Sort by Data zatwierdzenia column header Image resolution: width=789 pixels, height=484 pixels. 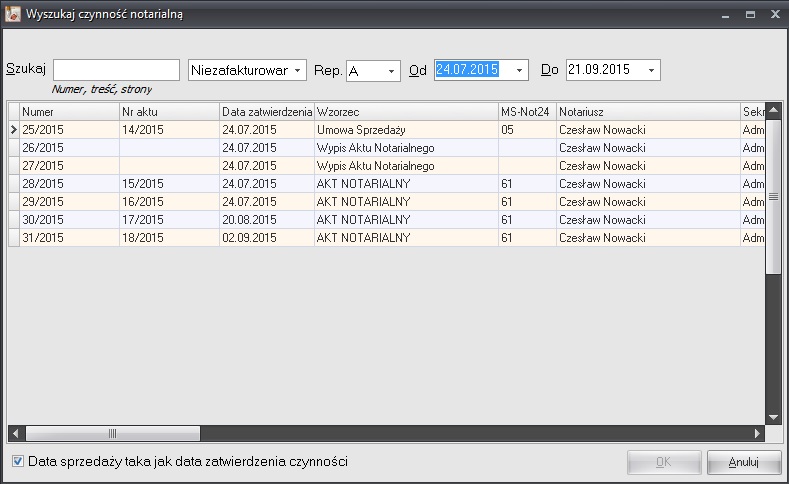click(266, 111)
